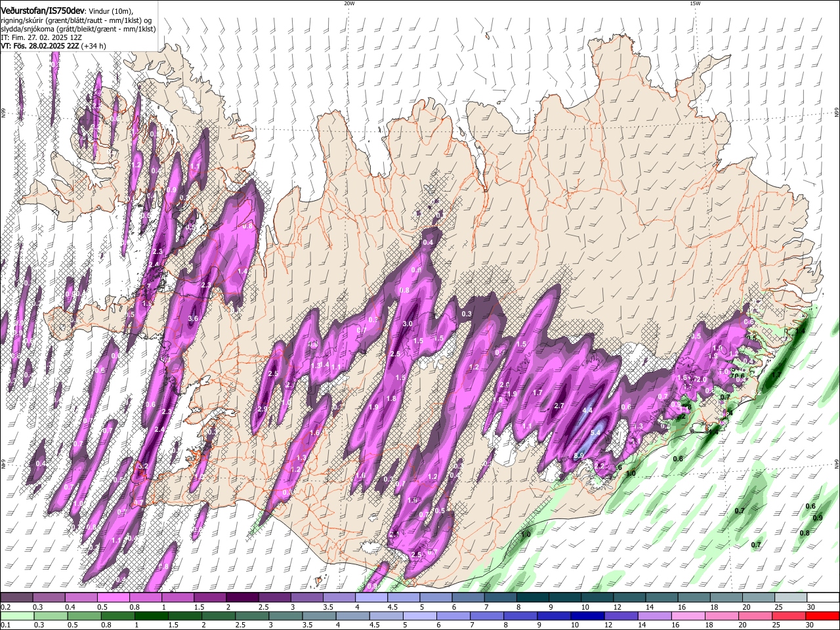Click the '4.4' precipitation value on the map

[587, 411]
